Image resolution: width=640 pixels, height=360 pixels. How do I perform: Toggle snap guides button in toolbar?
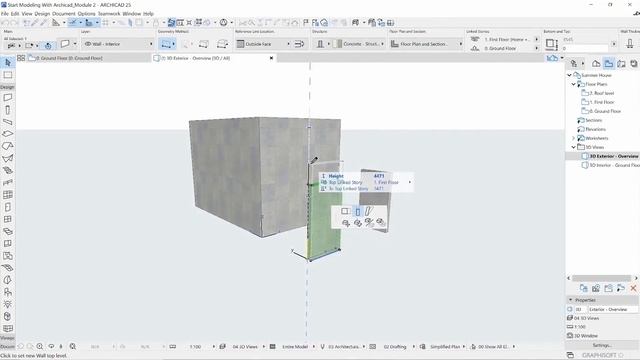click(x=89, y=23)
